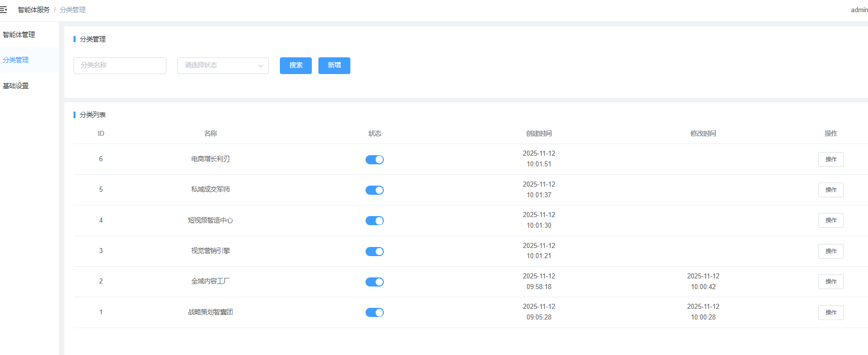
Task: Open 操作 menu for 短视频智造中心 row
Action: (830, 221)
